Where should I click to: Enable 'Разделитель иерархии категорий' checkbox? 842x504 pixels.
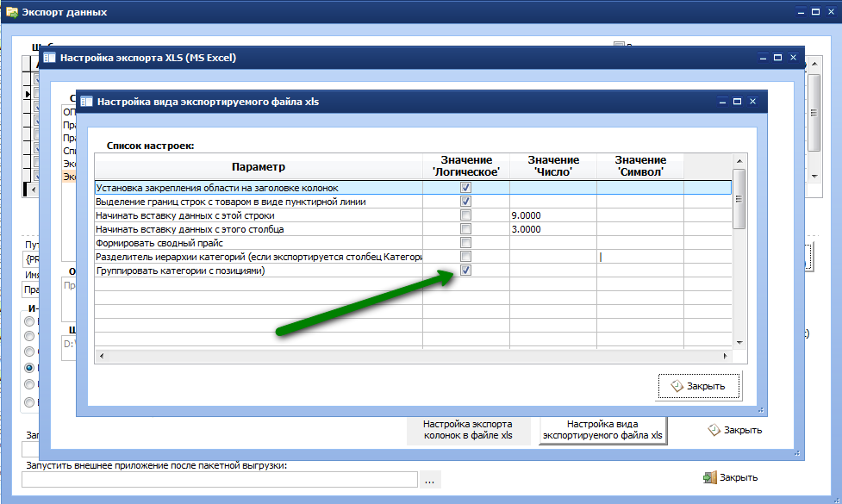point(465,257)
